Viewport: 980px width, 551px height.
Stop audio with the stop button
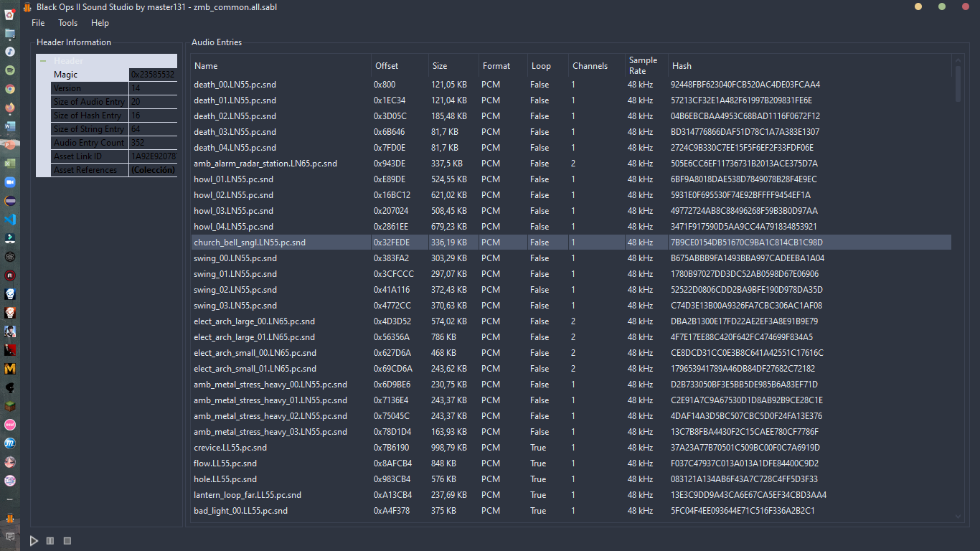67,541
